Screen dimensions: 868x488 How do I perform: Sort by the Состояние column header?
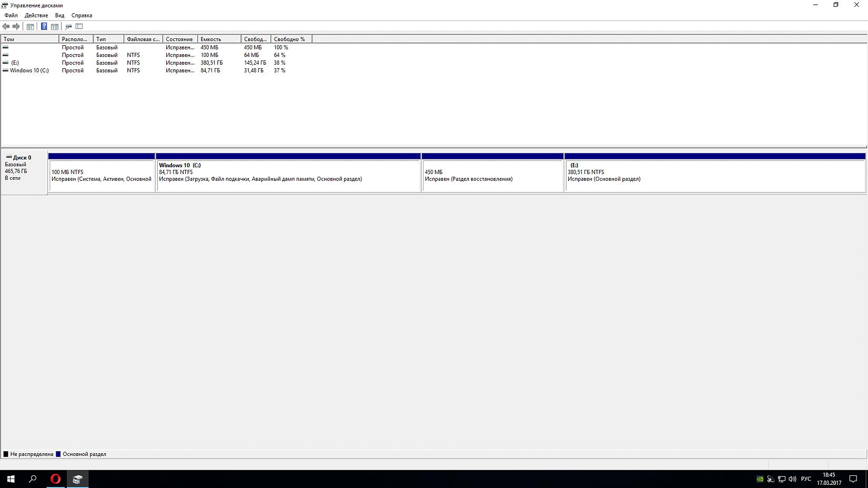[180, 39]
